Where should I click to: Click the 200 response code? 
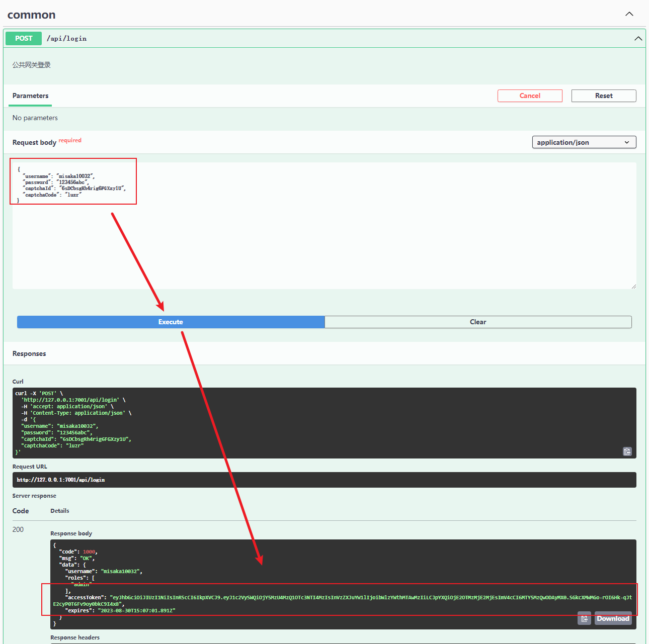(x=18, y=529)
